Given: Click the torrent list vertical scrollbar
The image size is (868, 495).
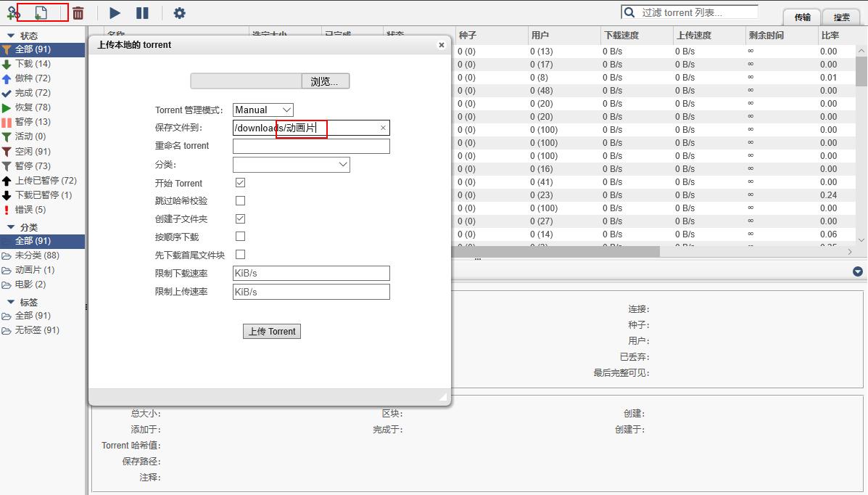Looking at the screenshot, I should [861, 145].
